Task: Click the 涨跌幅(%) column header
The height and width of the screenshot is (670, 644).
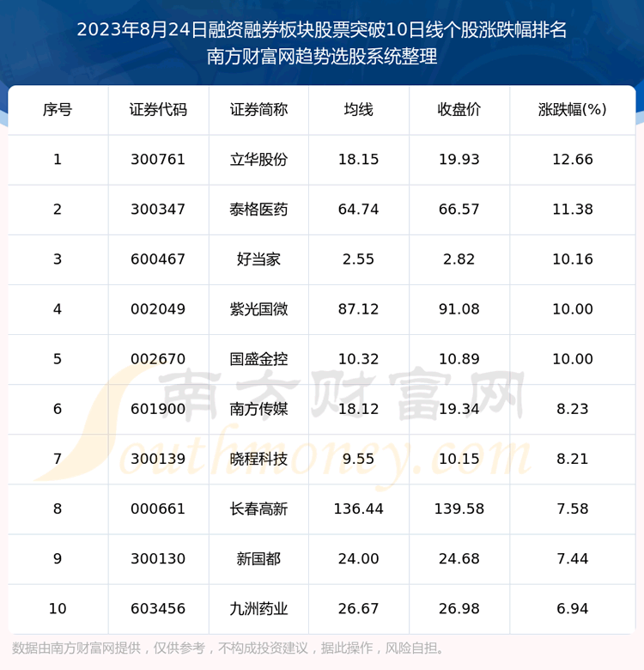Action: click(572, 110)
